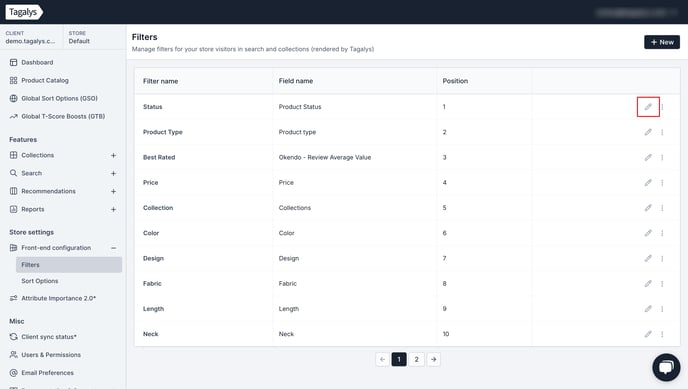Click the edit pencil in the Price row

[x=648, y=183]
